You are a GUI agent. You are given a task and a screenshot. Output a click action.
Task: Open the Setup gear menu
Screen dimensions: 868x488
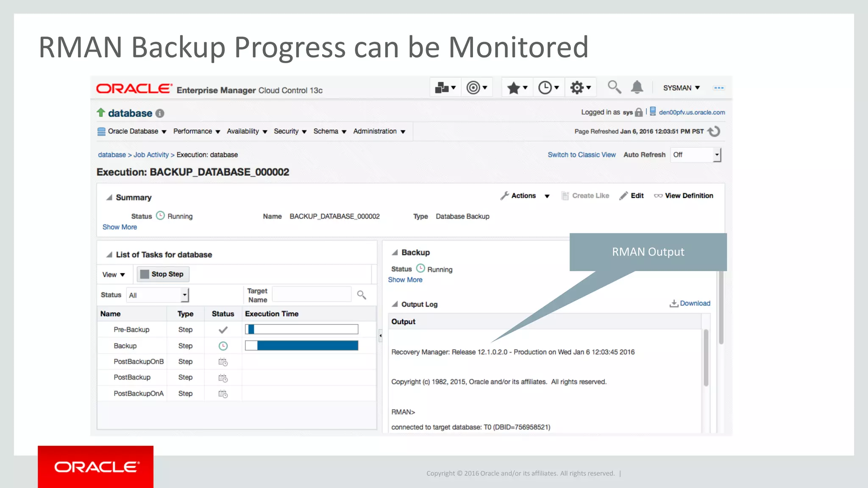(x=580, y=88)
